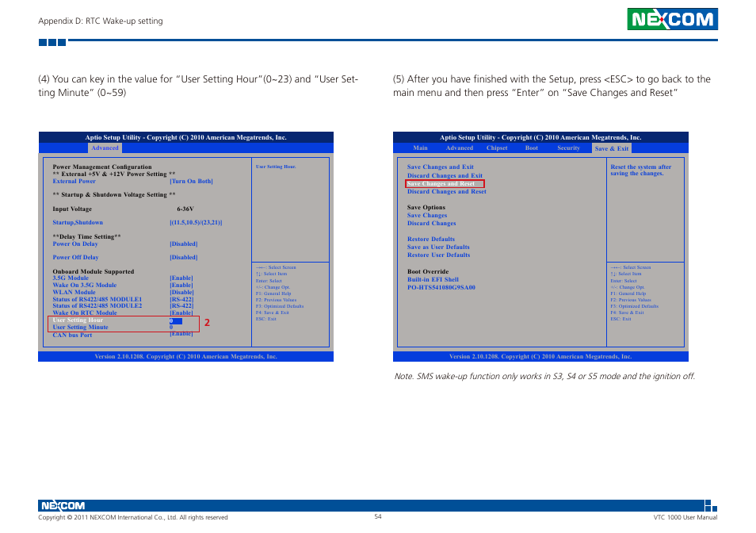
Task: Click 'Reset the system after saving' help text
Action: (640, 170)
